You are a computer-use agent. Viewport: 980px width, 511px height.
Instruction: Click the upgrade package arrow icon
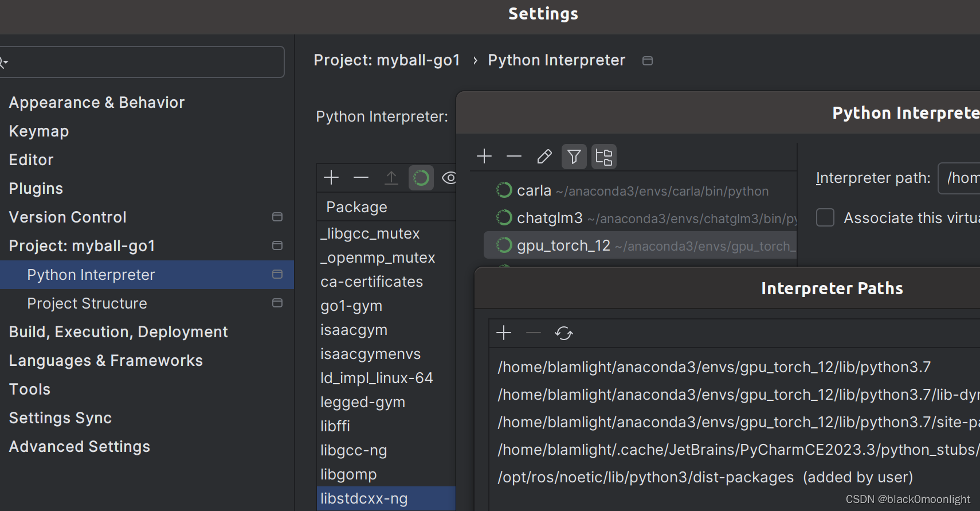point(391,178)
